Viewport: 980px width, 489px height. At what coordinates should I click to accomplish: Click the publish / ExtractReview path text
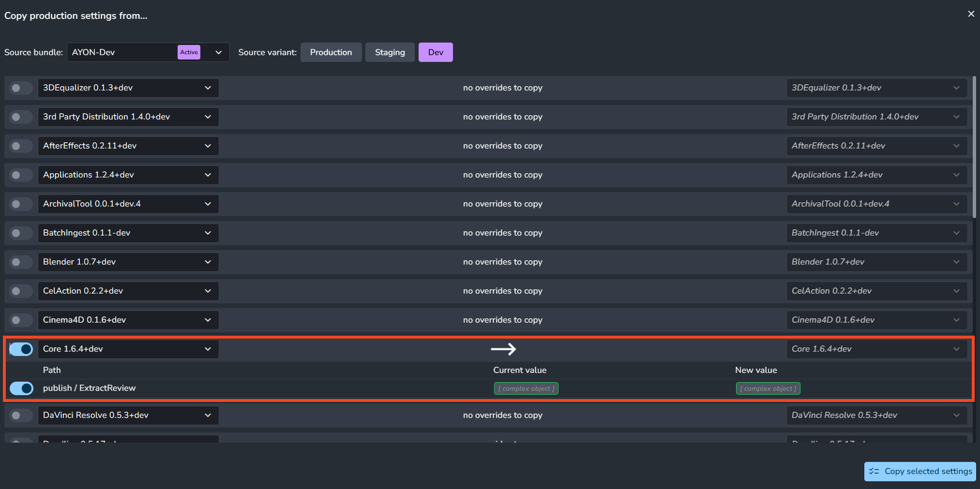coord(90,388)
